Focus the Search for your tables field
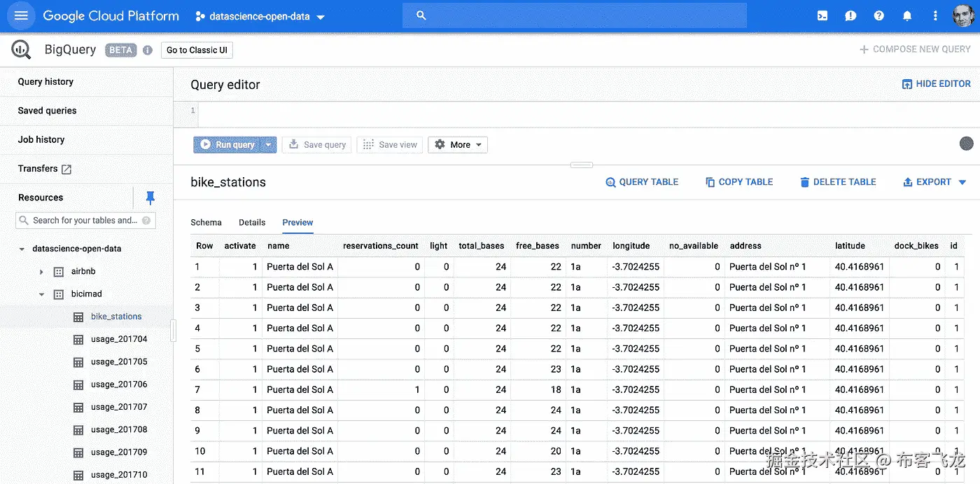This screenshot has width=980, height=484. tap(85, 220)
